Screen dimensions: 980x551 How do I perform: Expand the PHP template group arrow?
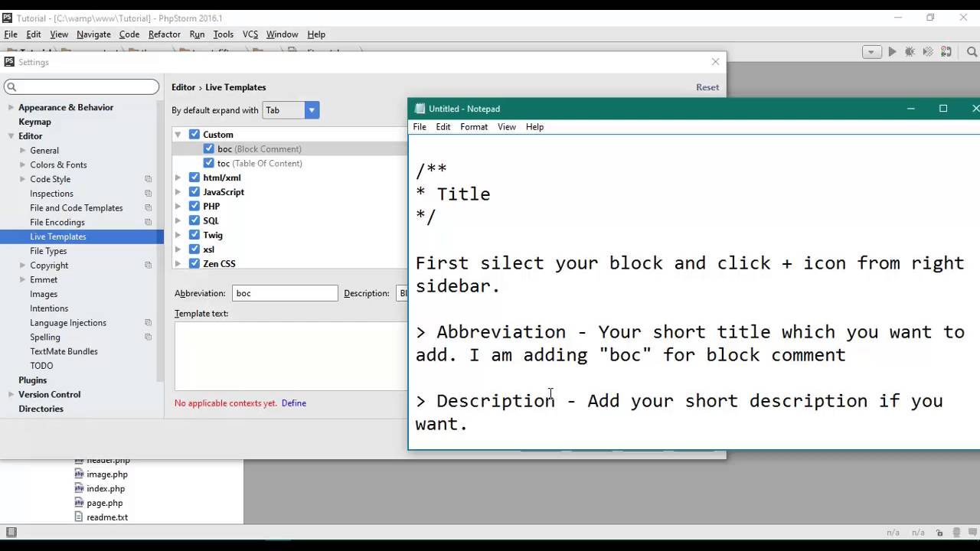click(x=178, y=206)
